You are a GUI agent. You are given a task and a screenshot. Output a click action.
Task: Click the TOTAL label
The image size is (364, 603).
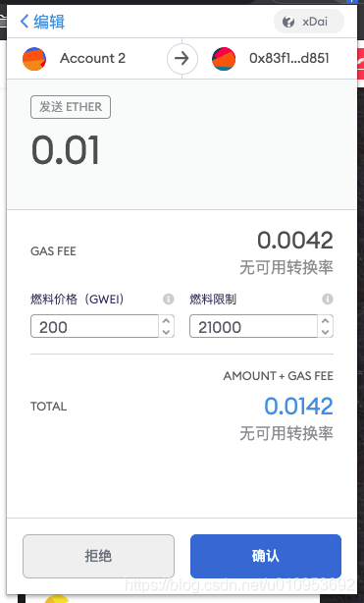[x=49, y=407]
